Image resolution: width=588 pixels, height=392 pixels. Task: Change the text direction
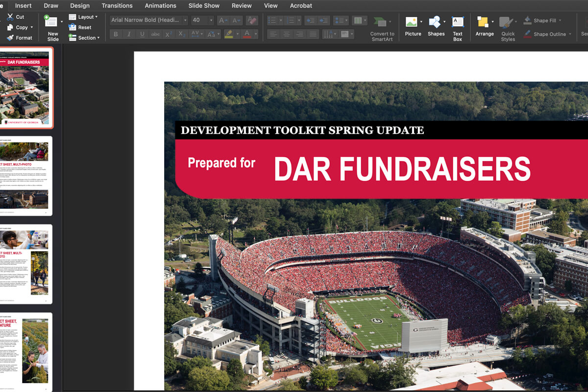point(330,34)
